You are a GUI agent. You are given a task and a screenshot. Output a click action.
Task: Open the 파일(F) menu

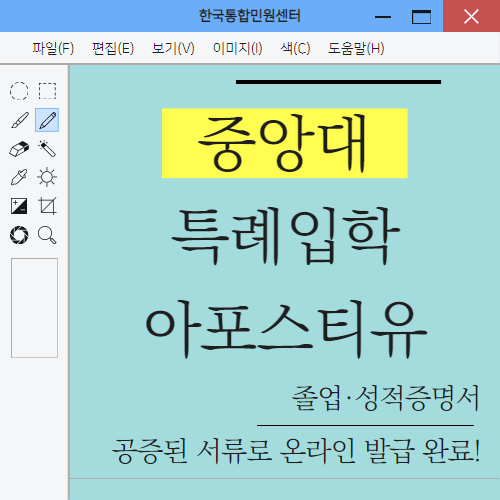click(x=53, y=48)
